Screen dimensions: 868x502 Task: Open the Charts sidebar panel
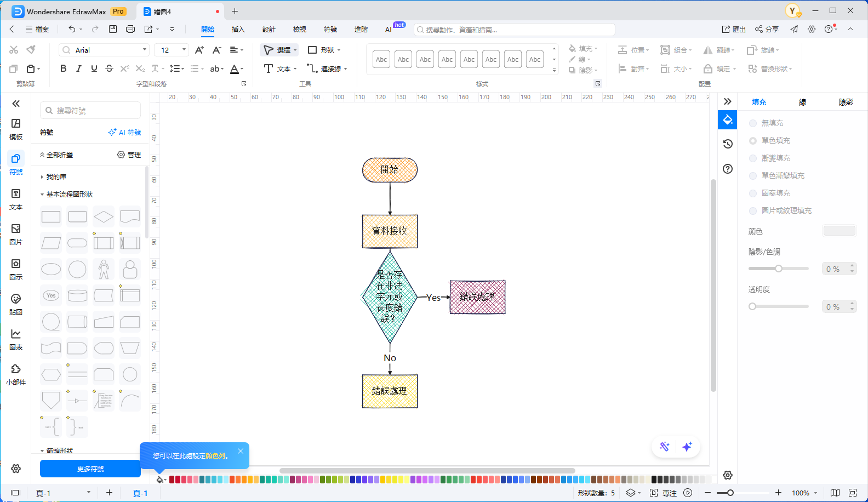(16, 339)
